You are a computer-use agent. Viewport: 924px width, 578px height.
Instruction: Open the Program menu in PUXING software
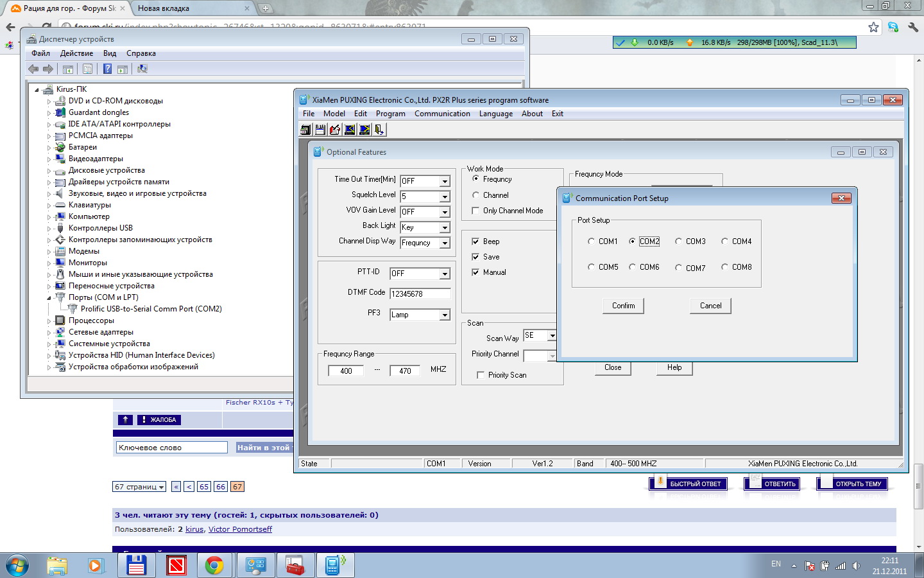click(x=390, y=114)
